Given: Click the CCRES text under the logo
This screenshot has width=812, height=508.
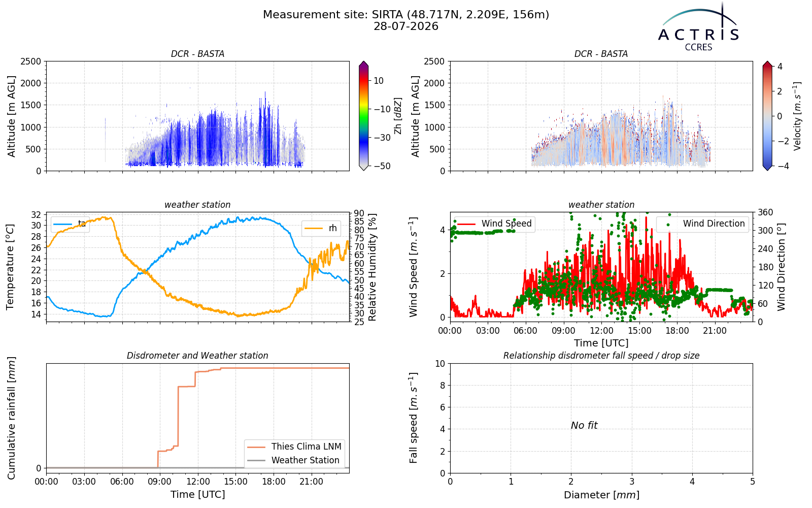Looking at the screenshot, I should click(x=698, y=47).
